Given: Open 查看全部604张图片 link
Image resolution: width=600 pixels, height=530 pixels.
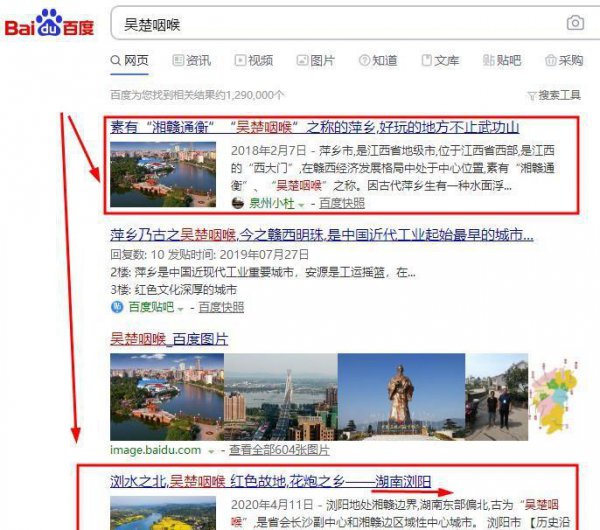Looking at the screenshot, I should [x=279, y=450].
